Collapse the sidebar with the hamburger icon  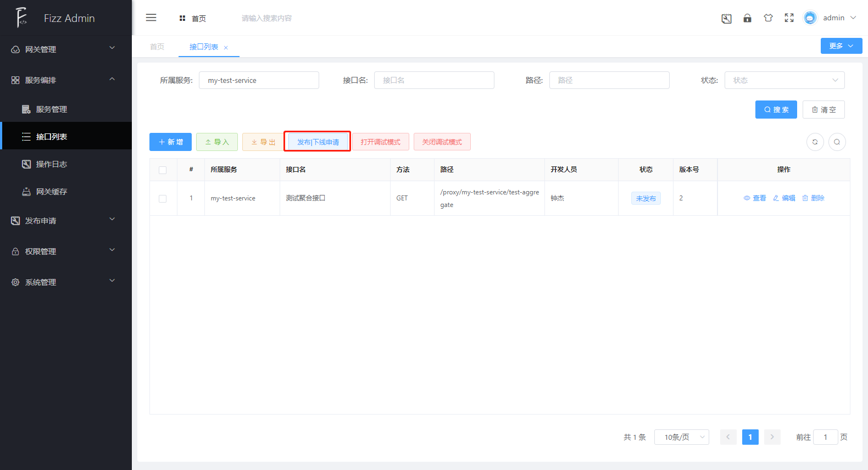tap(151, 18)
